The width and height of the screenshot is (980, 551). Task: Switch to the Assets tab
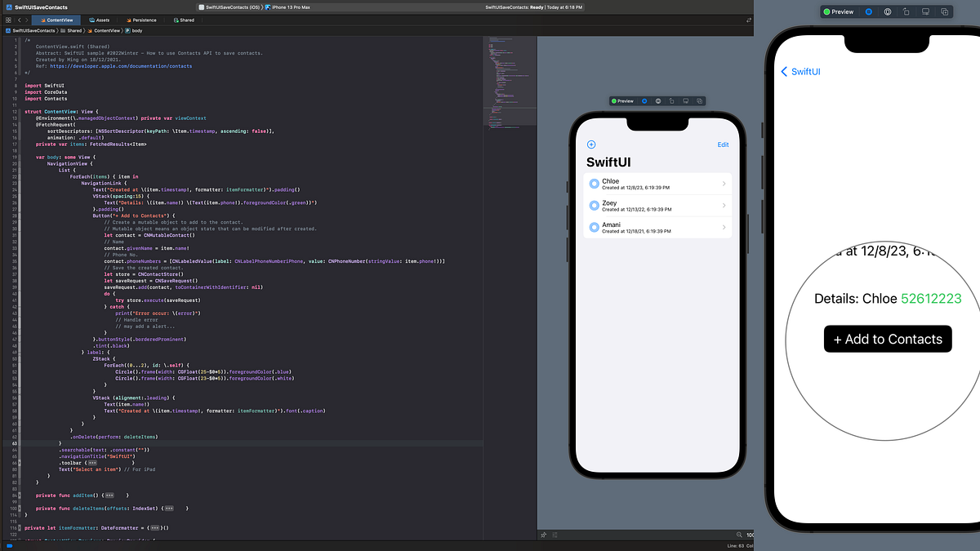tap(100, 19)
